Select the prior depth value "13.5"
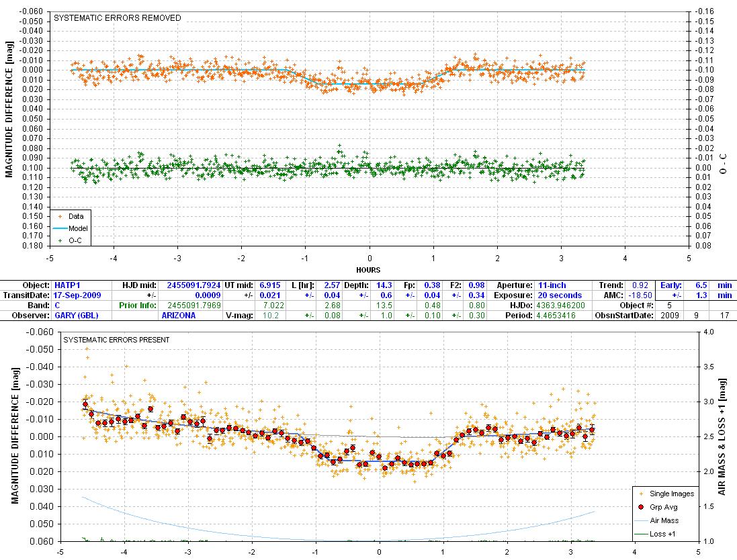 384,306
